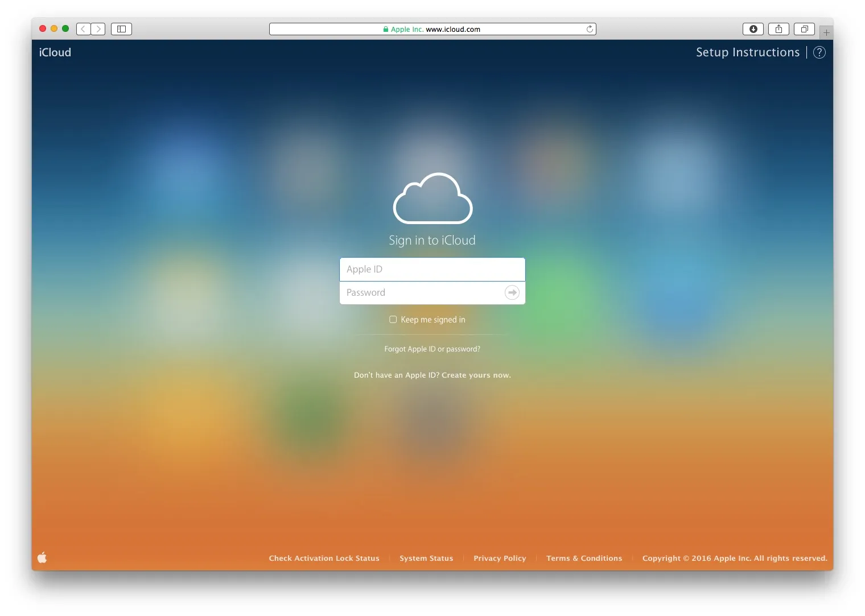Viewport: 865px width, 616px height.
Task: Open the iCloud help question mark icon
Action: click(x=819, y=52)
